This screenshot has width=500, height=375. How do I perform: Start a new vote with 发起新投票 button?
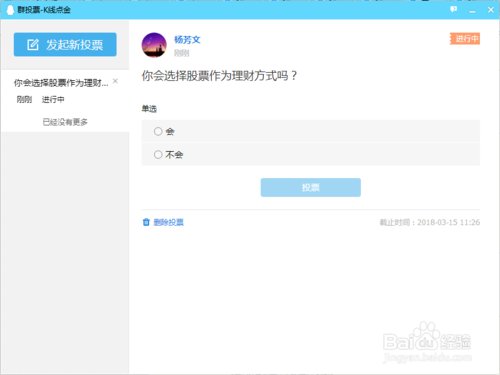tap(65, 44)
